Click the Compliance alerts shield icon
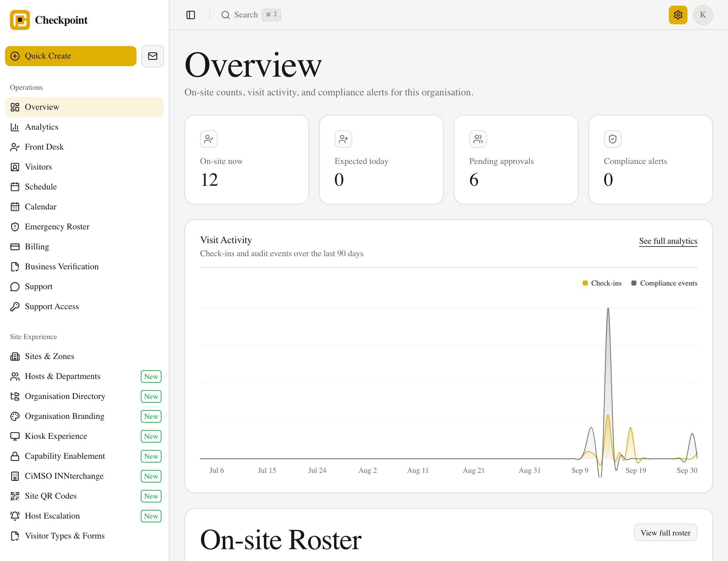 coord(613,139)
